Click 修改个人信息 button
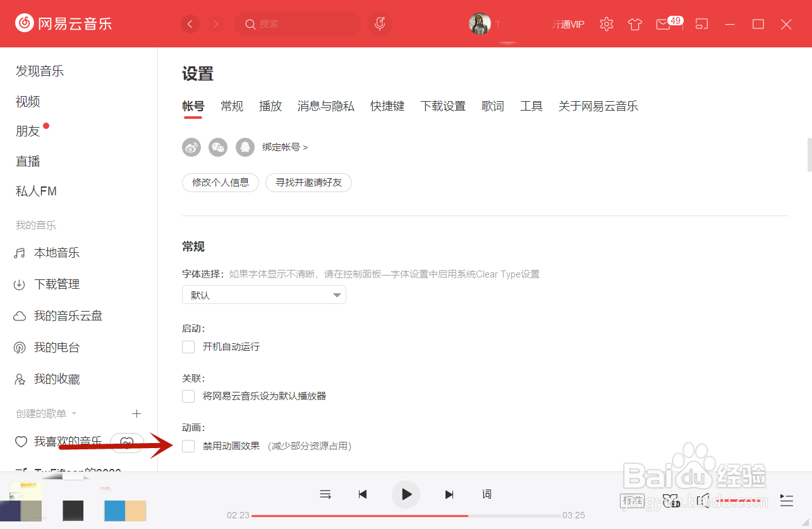This screenshot has width=812, height=529. coord(220,182)
